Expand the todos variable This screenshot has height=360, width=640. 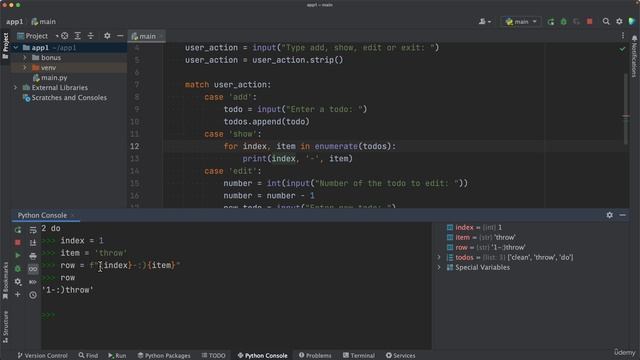coord(439,257)
